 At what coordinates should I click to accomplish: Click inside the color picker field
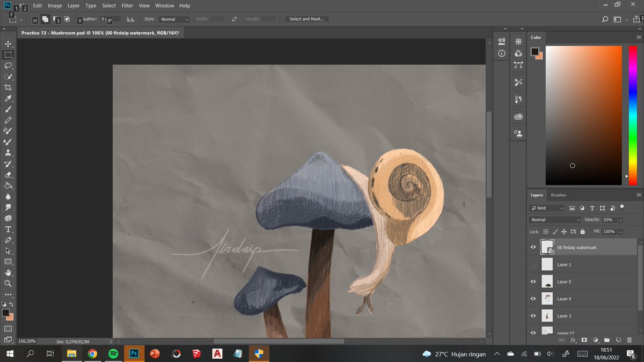pos(584,115)
